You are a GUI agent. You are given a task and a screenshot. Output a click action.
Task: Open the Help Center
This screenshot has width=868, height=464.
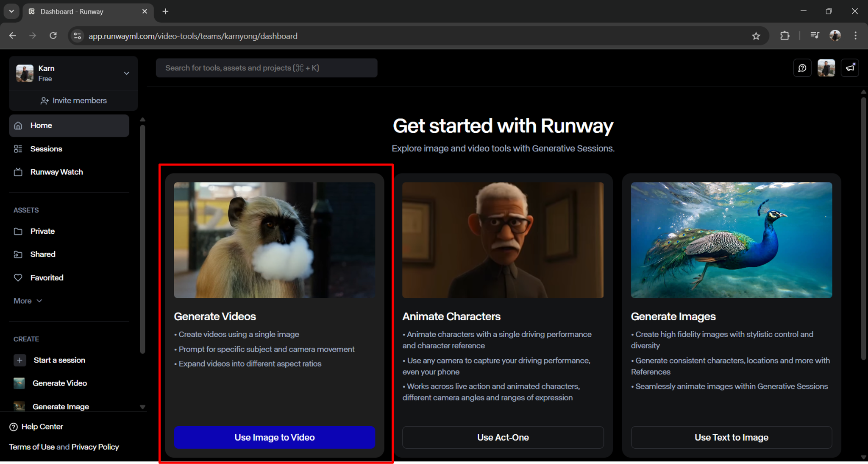point(36,427)
